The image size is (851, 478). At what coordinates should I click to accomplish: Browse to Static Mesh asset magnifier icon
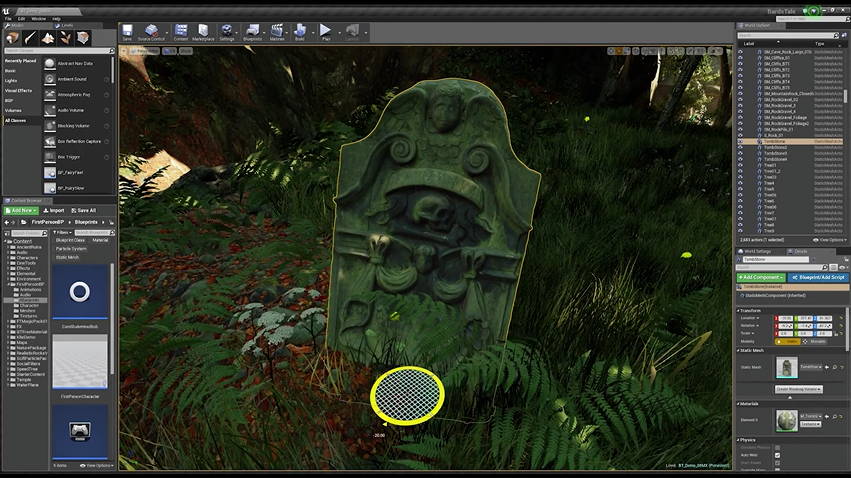835,367
